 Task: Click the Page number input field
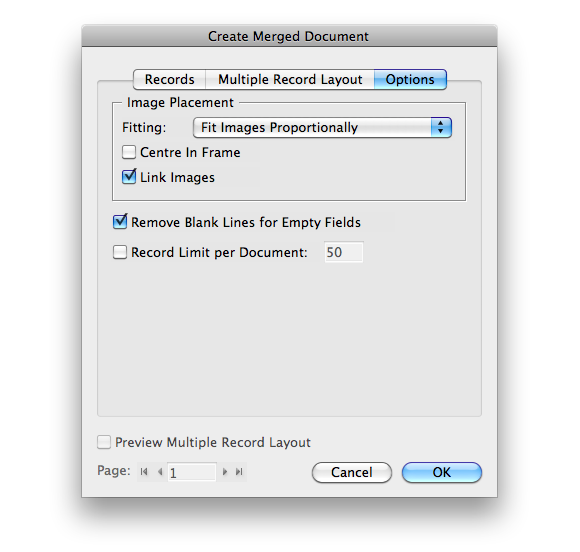[x=192, y=472]
